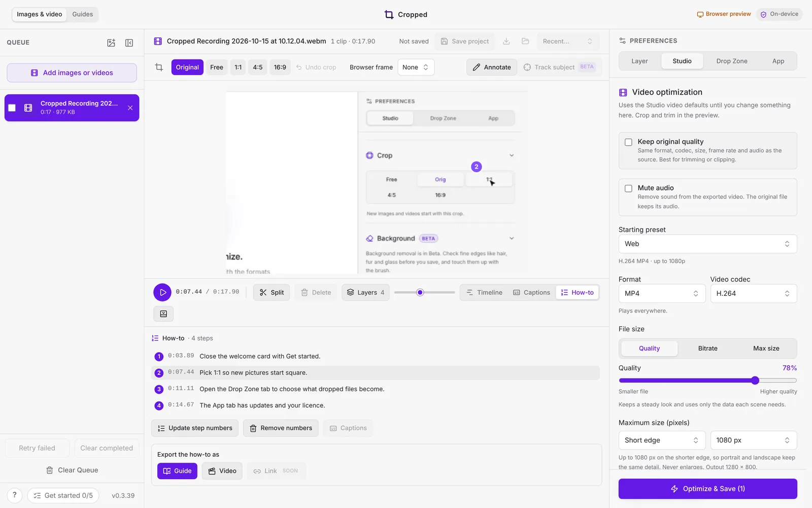
Task: Open the Video codec H.264 dropdown
Action: coord(753,294)
